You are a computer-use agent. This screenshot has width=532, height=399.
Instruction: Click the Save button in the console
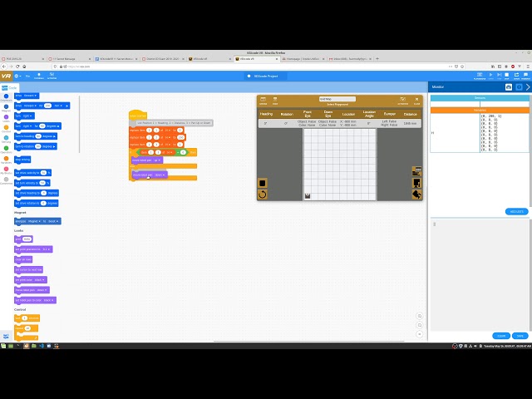[520, 336]
